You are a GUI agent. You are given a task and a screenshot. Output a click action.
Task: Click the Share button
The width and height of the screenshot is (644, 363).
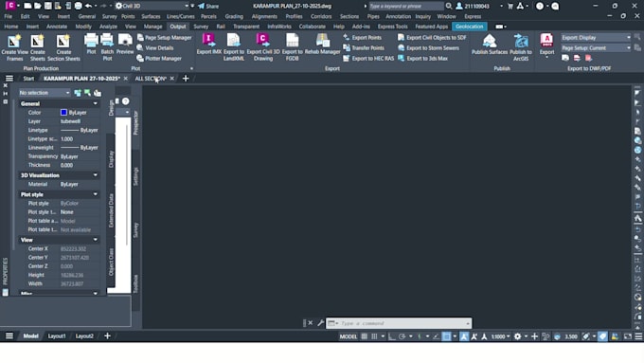207,6
